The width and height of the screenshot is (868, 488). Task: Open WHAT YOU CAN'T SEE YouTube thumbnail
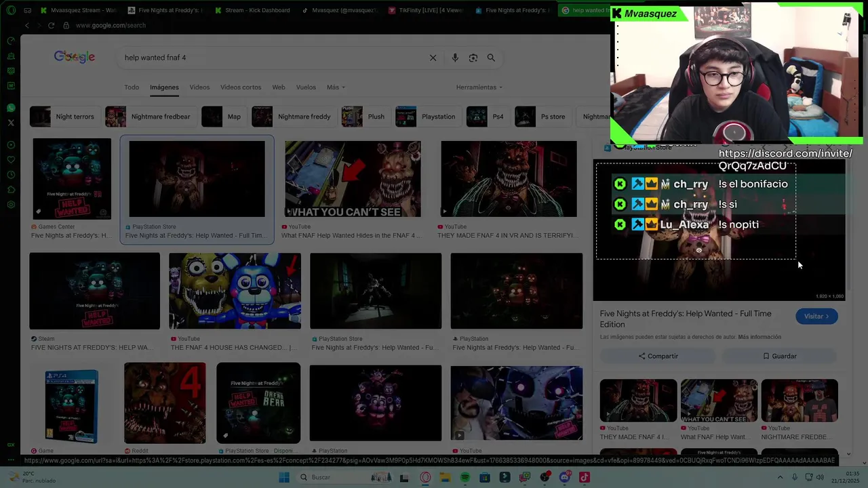(353, 179)
